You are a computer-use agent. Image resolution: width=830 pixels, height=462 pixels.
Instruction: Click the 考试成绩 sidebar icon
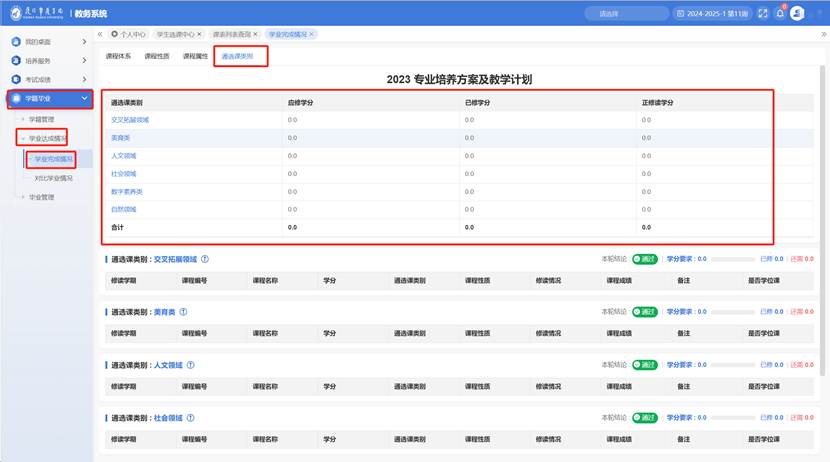[15, 79]
